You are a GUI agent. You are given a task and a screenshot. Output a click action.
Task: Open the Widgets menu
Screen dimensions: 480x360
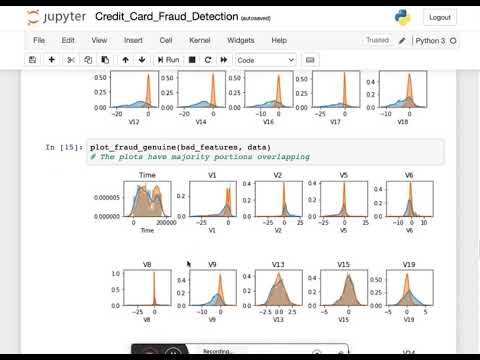pos(241,40)
